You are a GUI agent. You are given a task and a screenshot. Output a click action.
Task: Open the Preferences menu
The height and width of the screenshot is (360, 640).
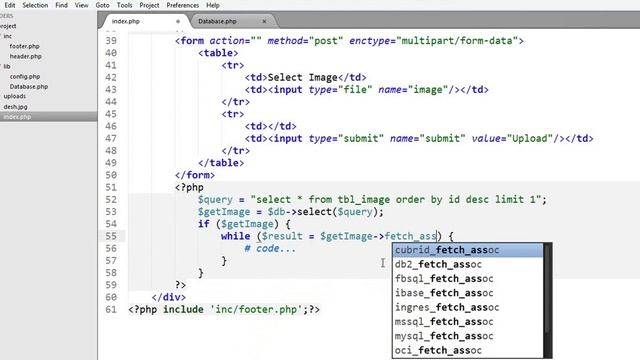(182, 5)
